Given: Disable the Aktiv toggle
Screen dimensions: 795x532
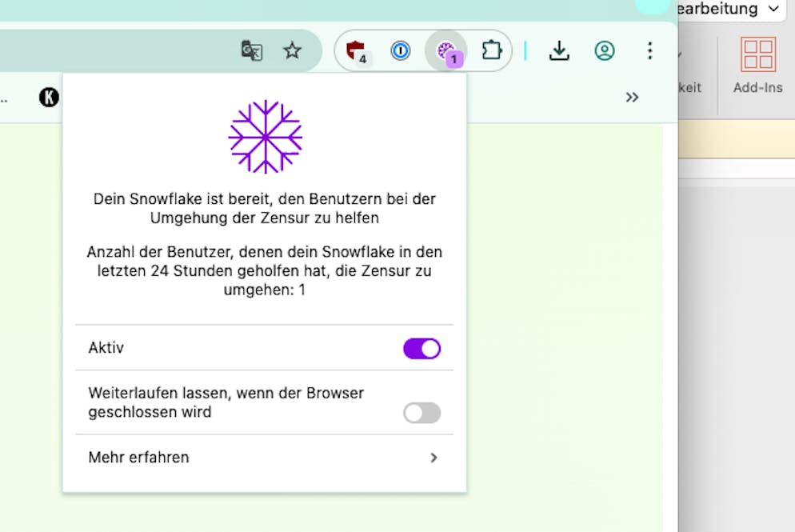Looking at the screenshot, I should click(421, 348).
